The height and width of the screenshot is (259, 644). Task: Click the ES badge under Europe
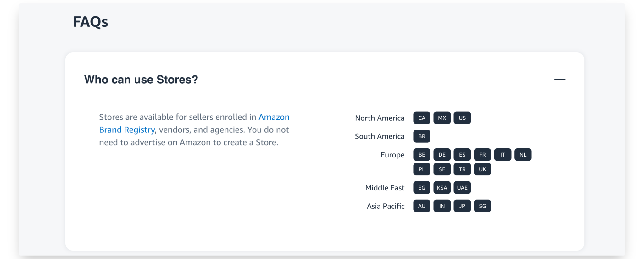pyautogui.click(x=462, y=154)
